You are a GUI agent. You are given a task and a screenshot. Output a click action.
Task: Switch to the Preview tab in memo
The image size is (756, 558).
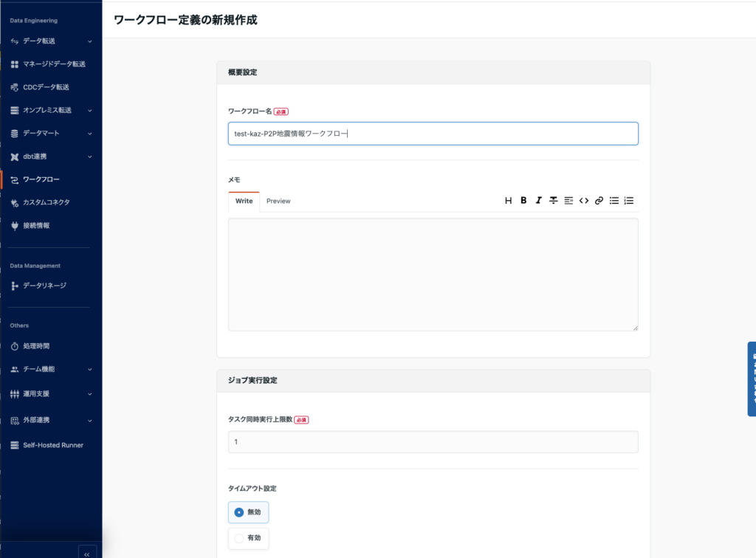click(x=278, y=201)
